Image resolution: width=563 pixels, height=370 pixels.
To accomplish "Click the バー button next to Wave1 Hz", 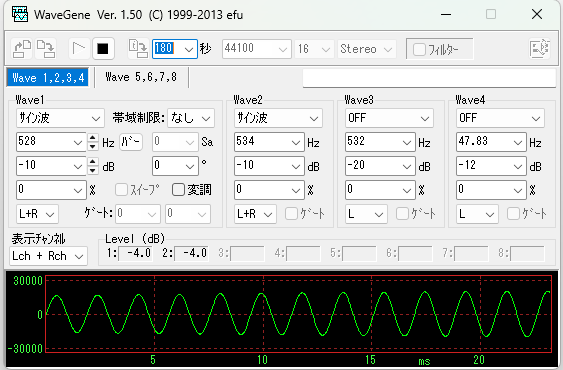I will click(131, 142).
